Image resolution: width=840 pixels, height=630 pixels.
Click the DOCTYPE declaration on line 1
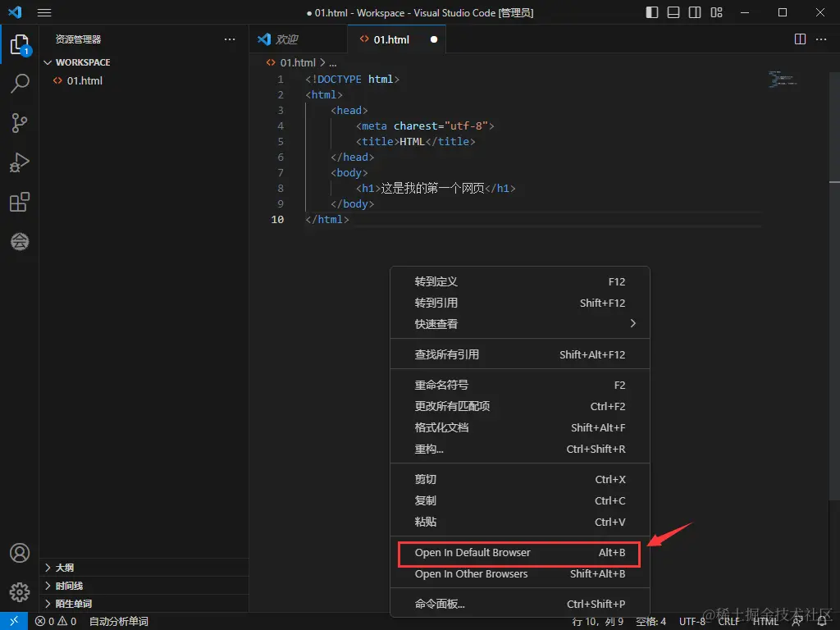coord(353,80)
